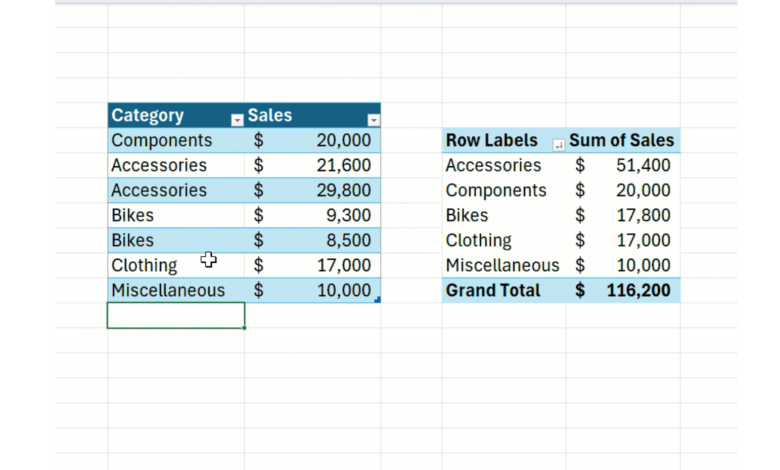The height and width of the screenshot is (470, 780).
Task: Select the Category header cell
Action: 176,115
